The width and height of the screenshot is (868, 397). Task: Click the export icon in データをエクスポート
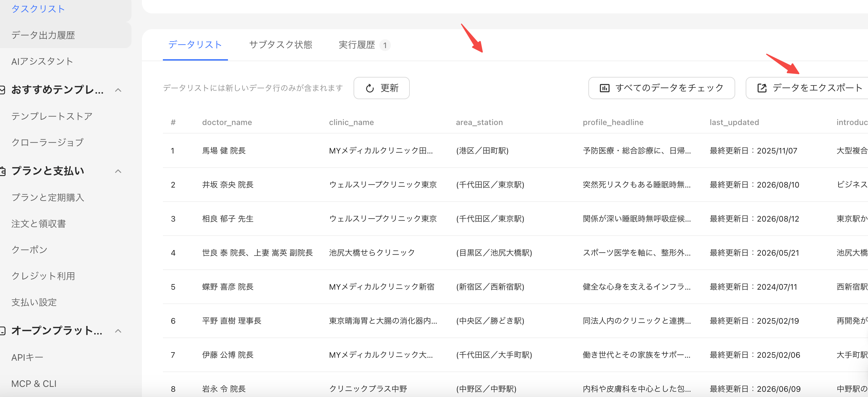click(761, 88)
